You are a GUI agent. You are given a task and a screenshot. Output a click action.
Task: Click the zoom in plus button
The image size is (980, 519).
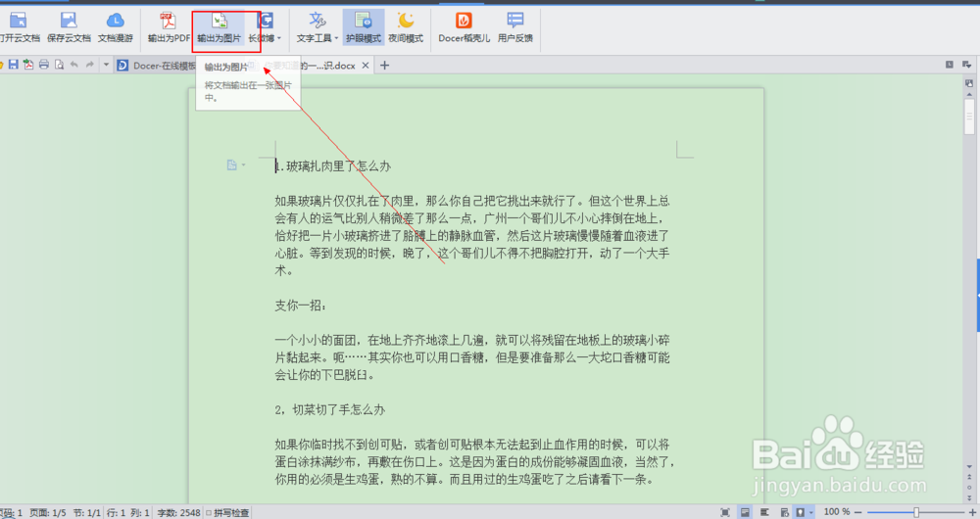pos(971,512)
